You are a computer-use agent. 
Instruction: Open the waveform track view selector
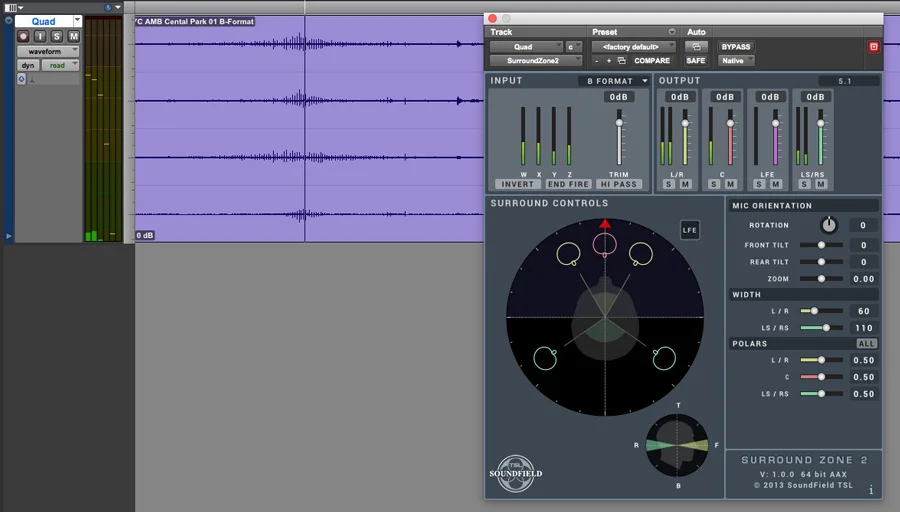(48, 51)
